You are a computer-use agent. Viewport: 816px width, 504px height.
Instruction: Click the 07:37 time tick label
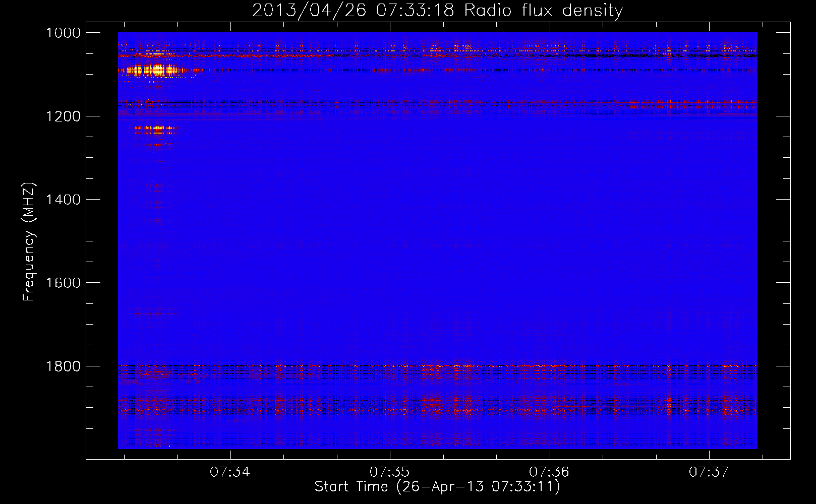coord(709,472)
